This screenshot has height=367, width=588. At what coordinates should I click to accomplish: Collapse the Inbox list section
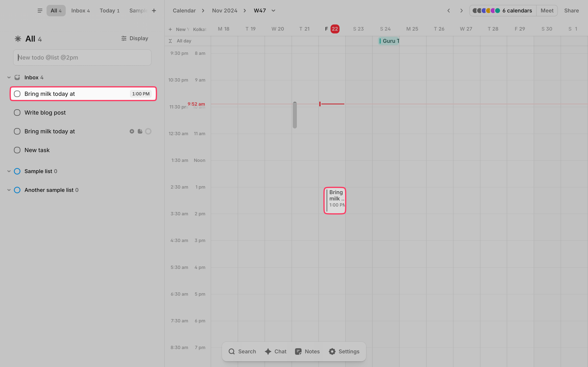tap(9, 77)
